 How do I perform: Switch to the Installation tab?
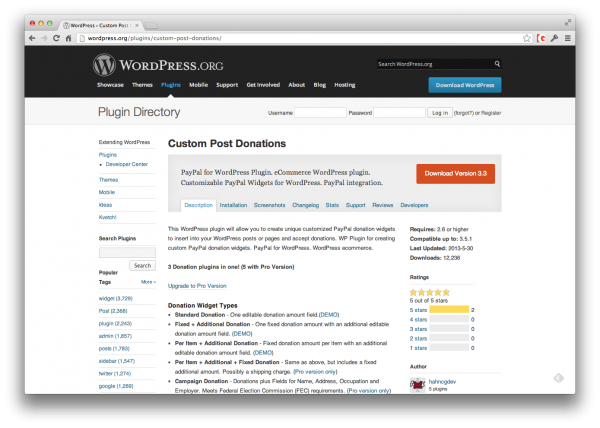coord(233,205)
